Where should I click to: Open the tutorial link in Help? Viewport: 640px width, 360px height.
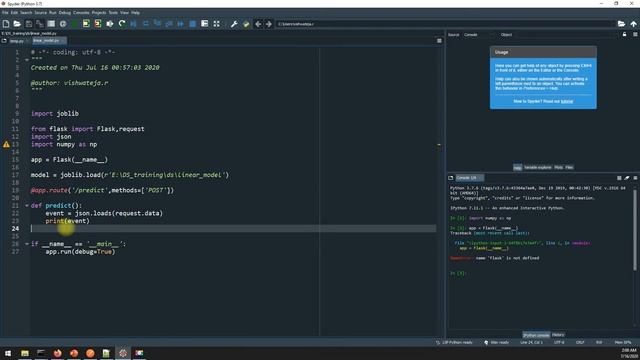click(567, 101)
